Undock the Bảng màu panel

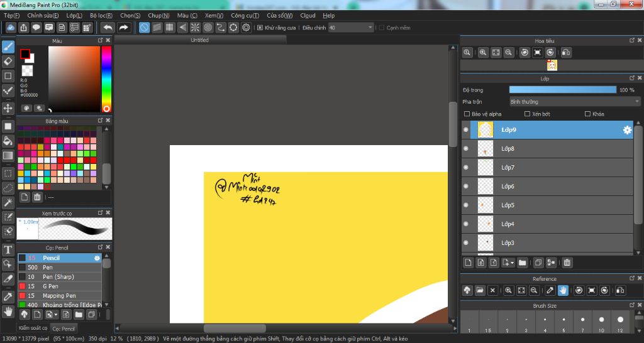[x=100, y=120]
